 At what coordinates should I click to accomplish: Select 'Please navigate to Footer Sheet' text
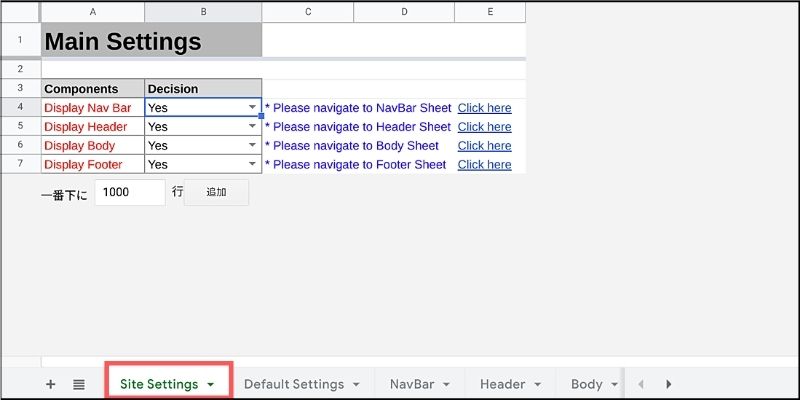[x=359, y=164]
